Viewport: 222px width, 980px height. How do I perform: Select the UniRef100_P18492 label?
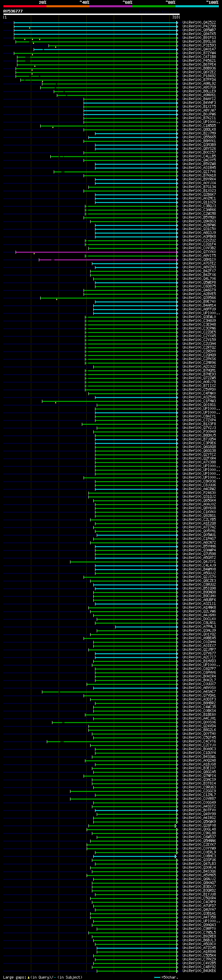(x=199, y=76)
